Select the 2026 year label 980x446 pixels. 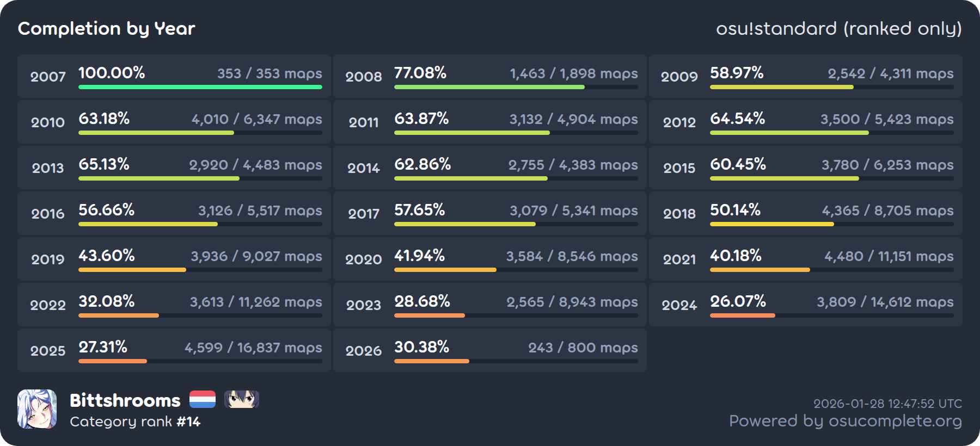click(364, 351)
